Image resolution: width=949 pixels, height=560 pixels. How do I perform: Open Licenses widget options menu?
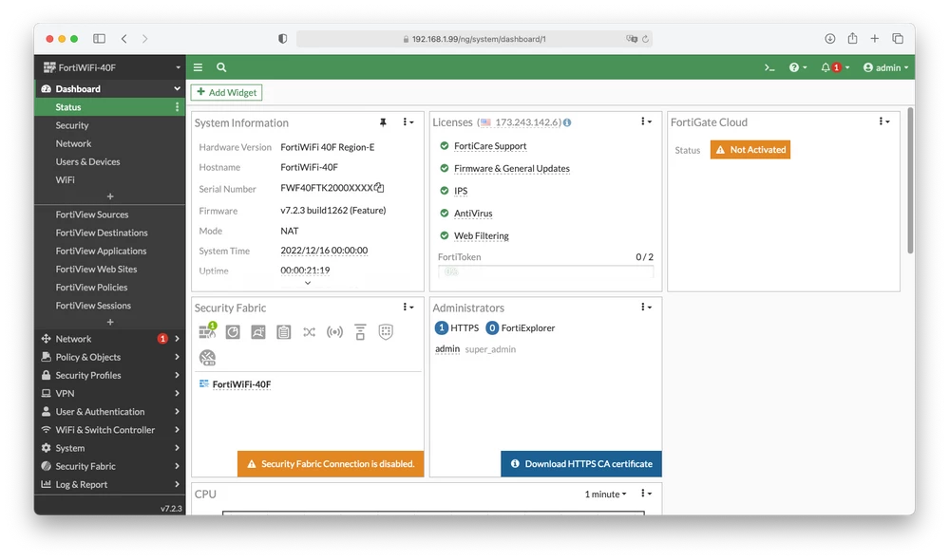[646, 121]
